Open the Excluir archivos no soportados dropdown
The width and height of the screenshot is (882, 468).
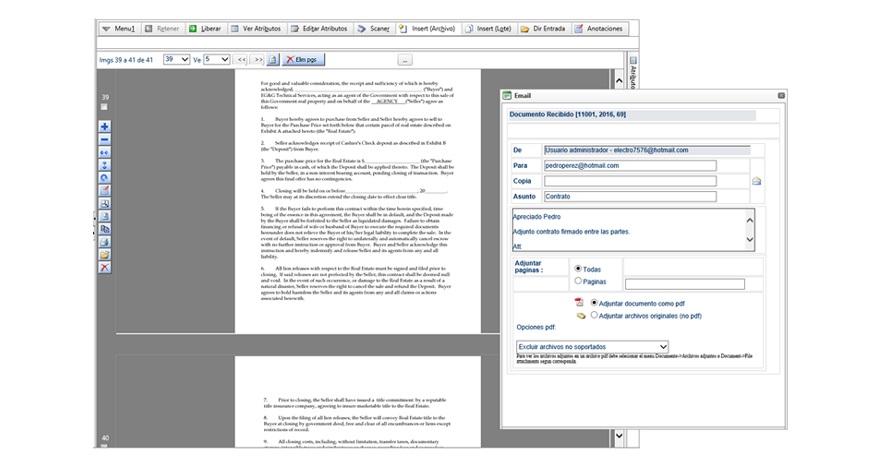592,347
